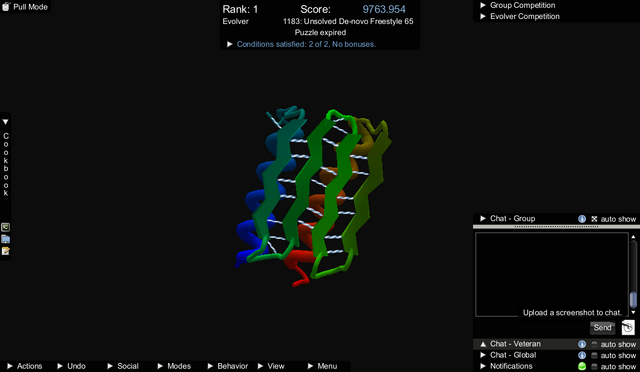Open the Actions menu
Viewport: 640px width, 372px height.
(25, 366)
